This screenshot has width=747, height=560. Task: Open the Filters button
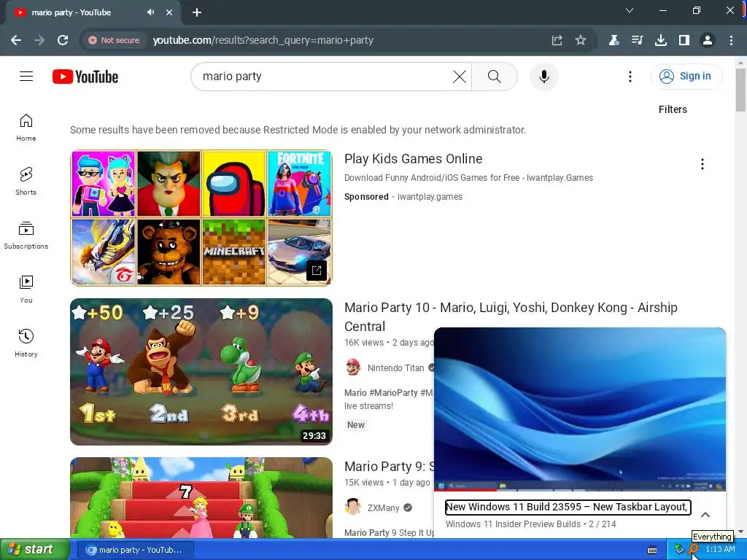pos(673,109)
